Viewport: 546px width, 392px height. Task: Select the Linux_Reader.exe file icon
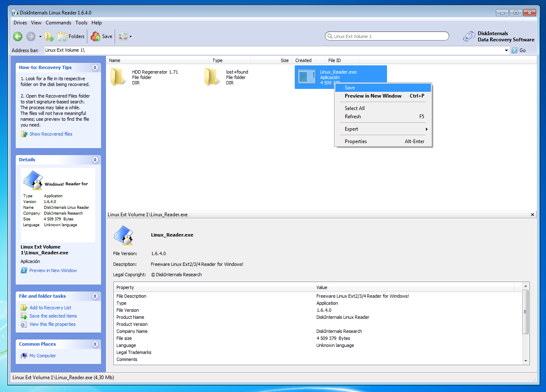coord(307,77)
